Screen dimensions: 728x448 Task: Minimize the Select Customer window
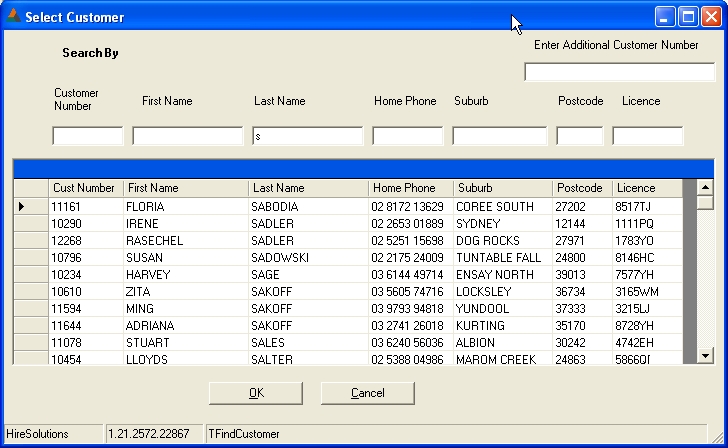coord(665,17)
